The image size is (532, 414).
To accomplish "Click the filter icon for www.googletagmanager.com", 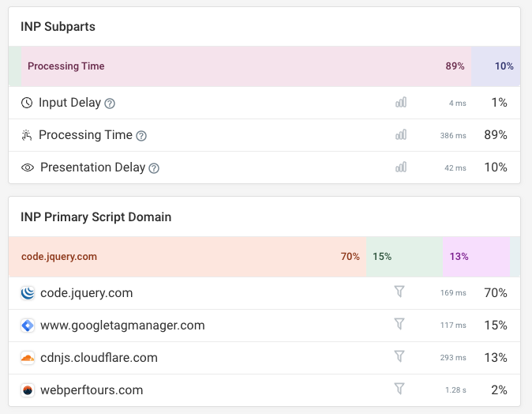I will click(x=399, y=325).
